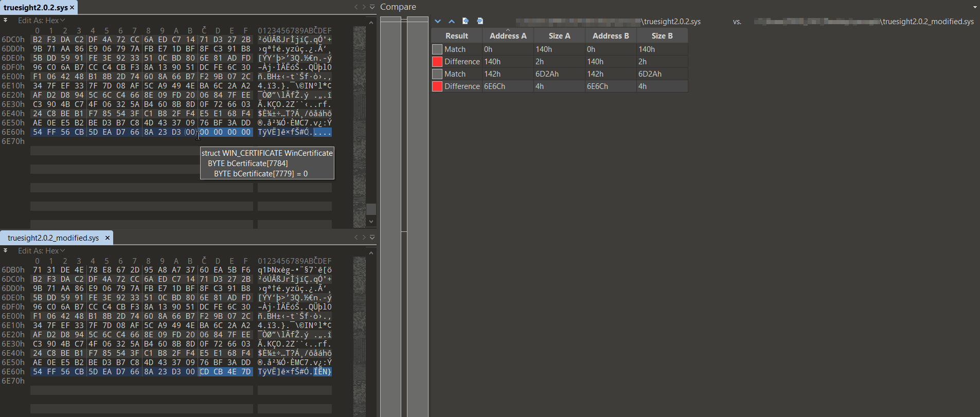
Task: Click the red swatch of Difference 6E6Ch row
Action: [x=437, y=86]
